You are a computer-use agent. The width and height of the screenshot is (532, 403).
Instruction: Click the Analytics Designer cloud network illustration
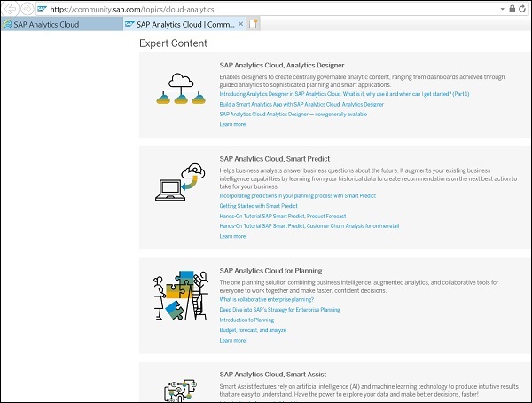pos(179,89)
